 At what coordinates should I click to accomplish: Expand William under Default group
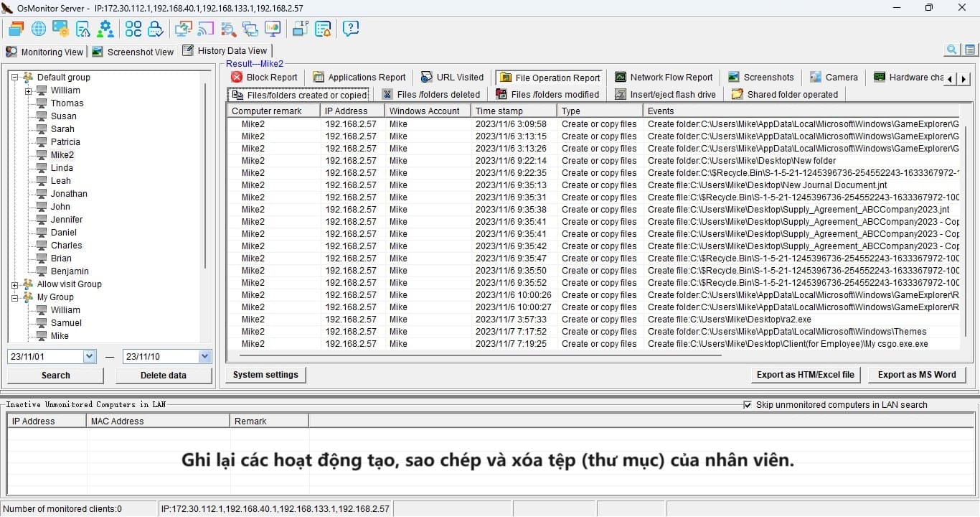pos(28,90)
